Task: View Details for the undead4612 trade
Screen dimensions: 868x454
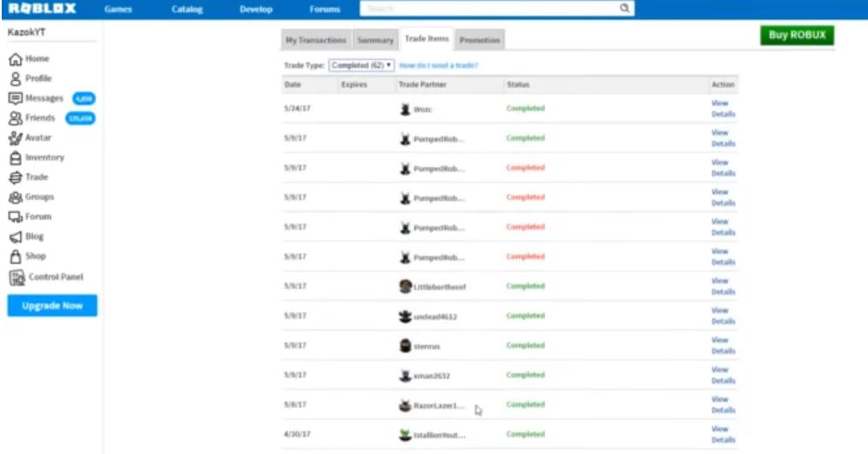Action: 723,316
